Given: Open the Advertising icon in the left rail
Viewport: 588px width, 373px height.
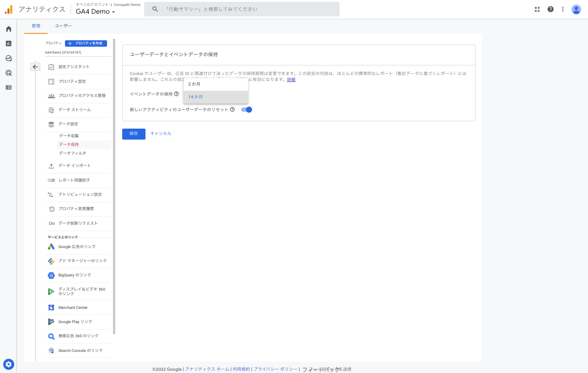Looking at the screenshot, I should 8,73.
